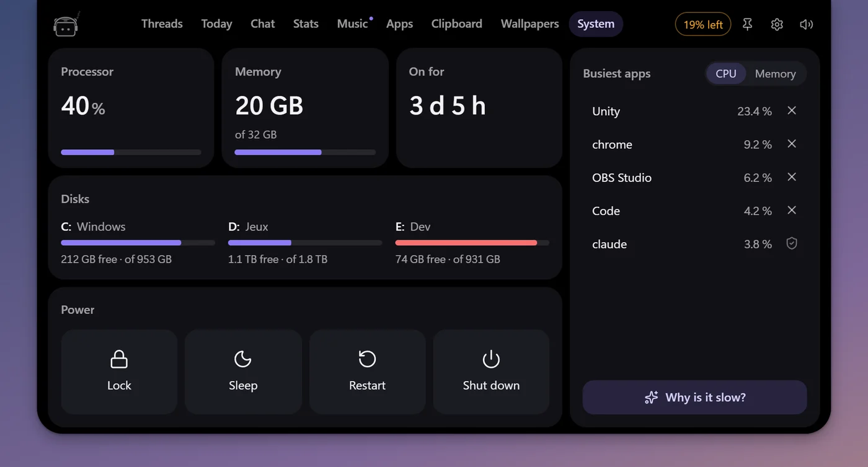The width and height of the screenshot is (868, 467).
Task: Close chrome with its X icon
Action: [x=792, y=144]
